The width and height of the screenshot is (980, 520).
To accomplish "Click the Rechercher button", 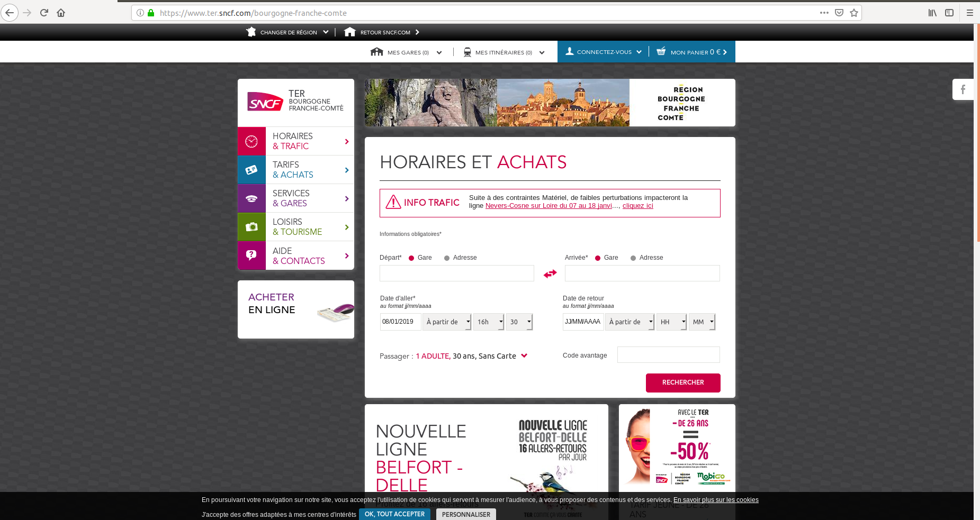I will (683, 382).
